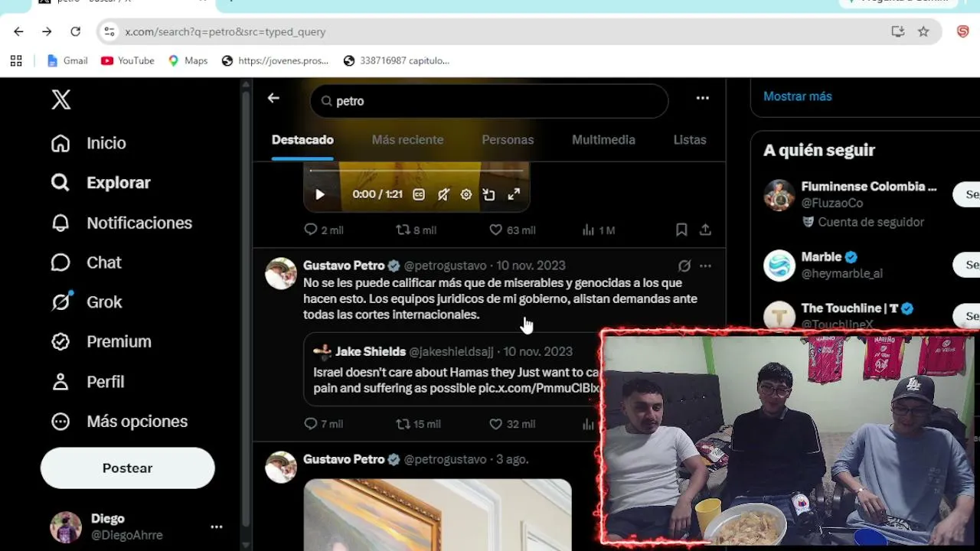Enter fullscreen on the video
The height and width of the screenshot is (551, 980).
pyautogui.click(x=514, y=194)
